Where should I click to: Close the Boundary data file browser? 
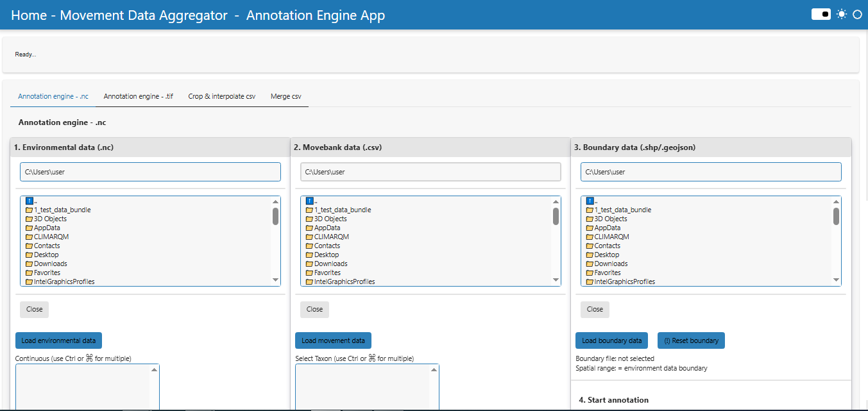click(x=595, y=309)
